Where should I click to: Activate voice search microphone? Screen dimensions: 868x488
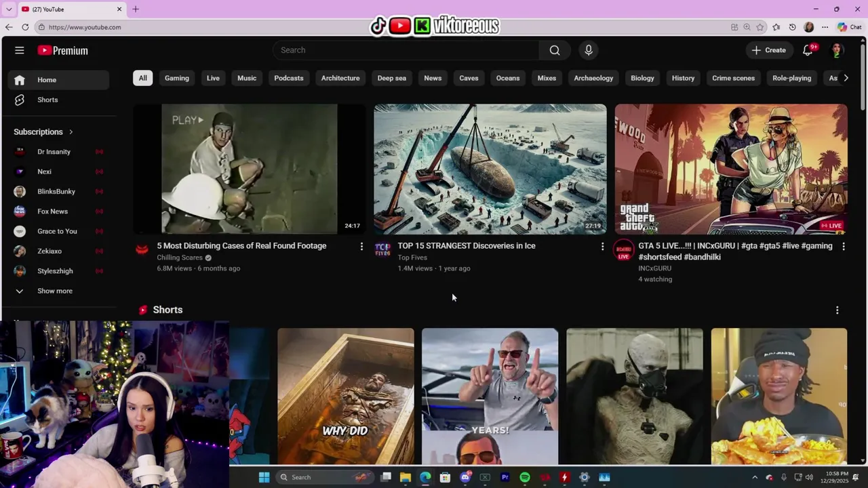589,50
